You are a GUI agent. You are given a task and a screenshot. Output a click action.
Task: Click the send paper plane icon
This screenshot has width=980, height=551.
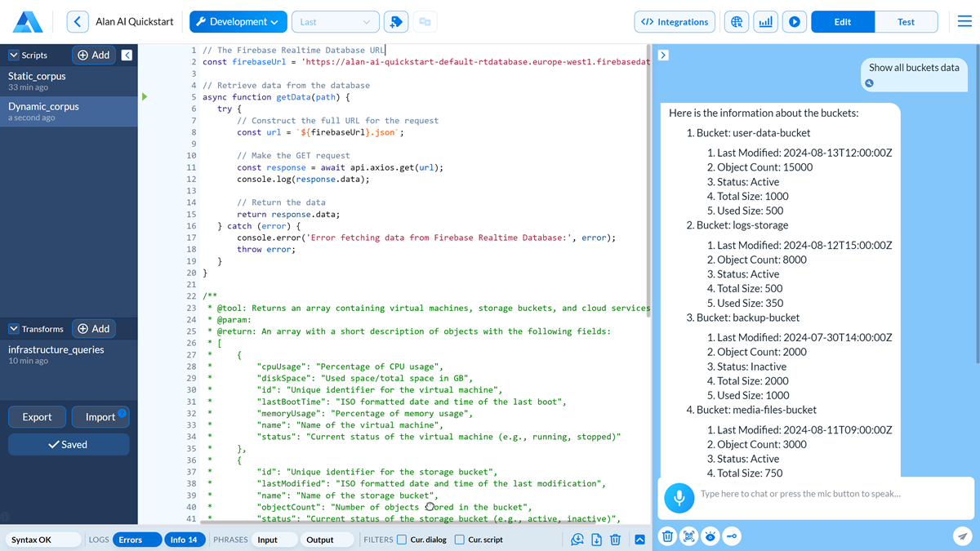click(962, 536)
